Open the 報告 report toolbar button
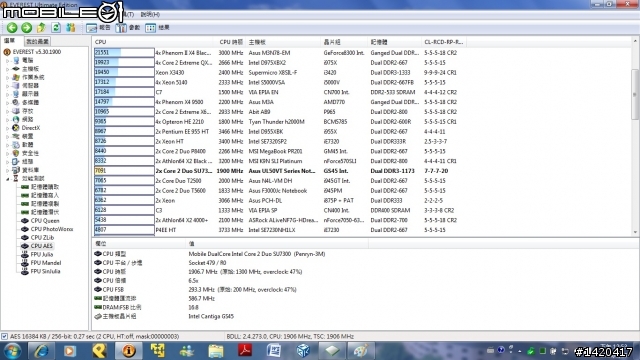The image size is (640, 360). tap(98, 27)
